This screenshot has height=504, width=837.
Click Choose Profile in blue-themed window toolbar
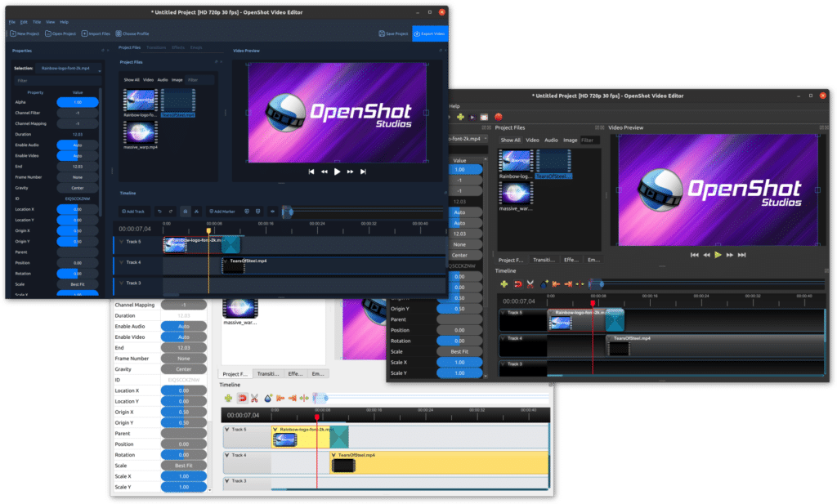132,33
